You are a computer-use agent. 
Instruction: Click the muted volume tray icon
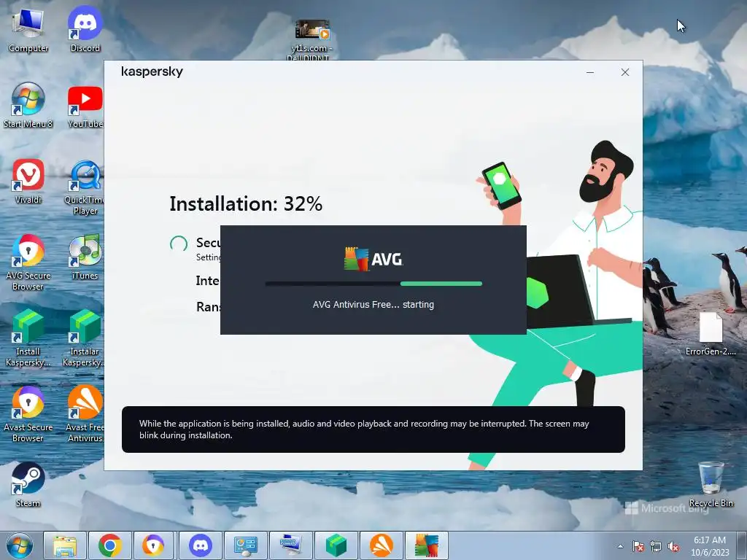click(x=673, y=546)
